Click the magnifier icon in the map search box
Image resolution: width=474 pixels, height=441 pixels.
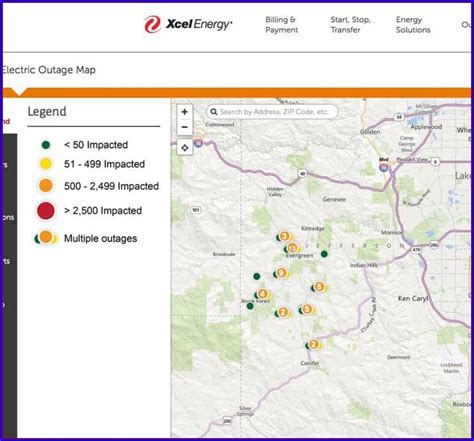tap(214, 112)
